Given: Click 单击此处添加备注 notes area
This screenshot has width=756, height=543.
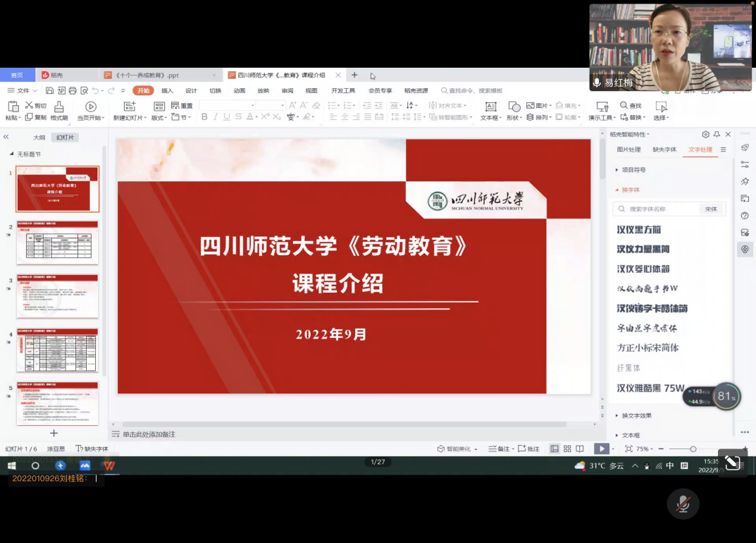Looking at the screenshot, I should point(149,434).
